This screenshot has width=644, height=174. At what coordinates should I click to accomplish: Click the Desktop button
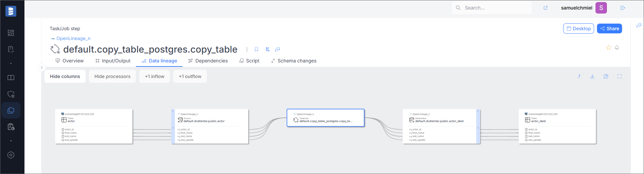tap(578, 28)
